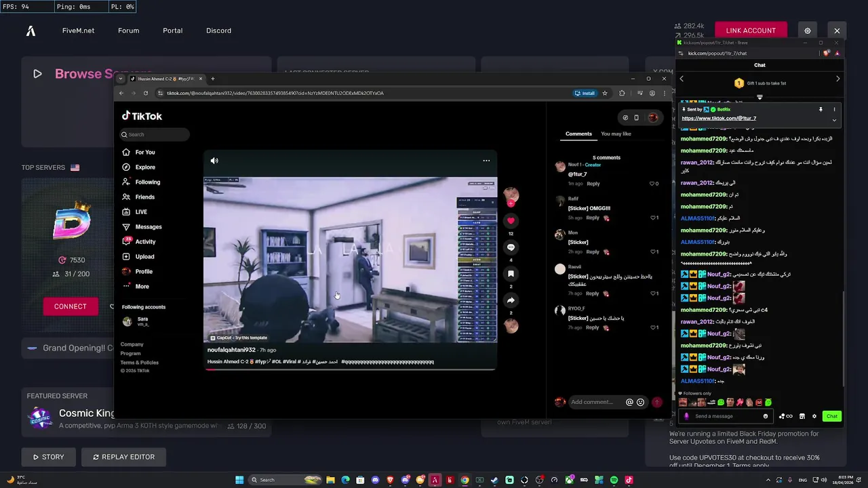Open the TikTok logo home link
Viewport: 868px width, 488px height.
pyautogui.click(x=142, y=116)
